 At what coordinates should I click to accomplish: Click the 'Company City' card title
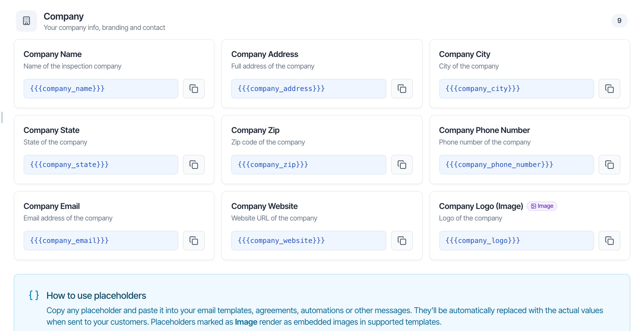tap(464, 54)
